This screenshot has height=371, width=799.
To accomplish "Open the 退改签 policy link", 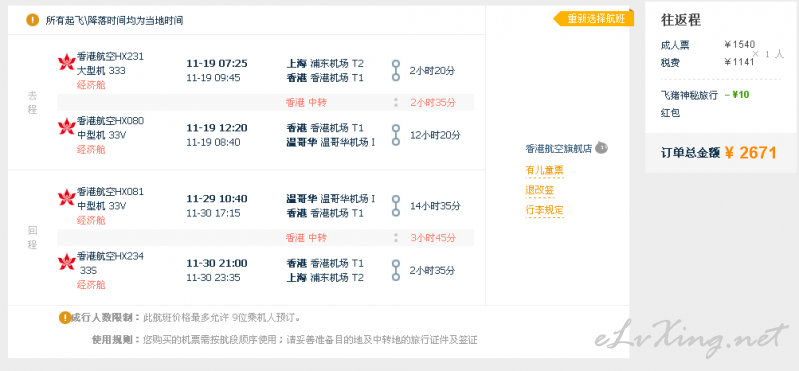I will pyautogui.click(x=540, y=191).
